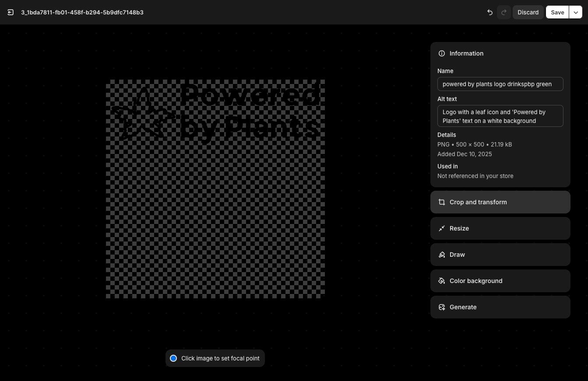Discard the current changes

[x=528, y=12]
